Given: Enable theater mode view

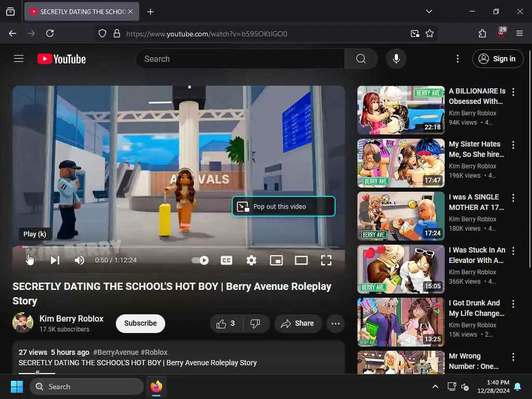Looking at the screenshot, I should (x=301, y=260).
